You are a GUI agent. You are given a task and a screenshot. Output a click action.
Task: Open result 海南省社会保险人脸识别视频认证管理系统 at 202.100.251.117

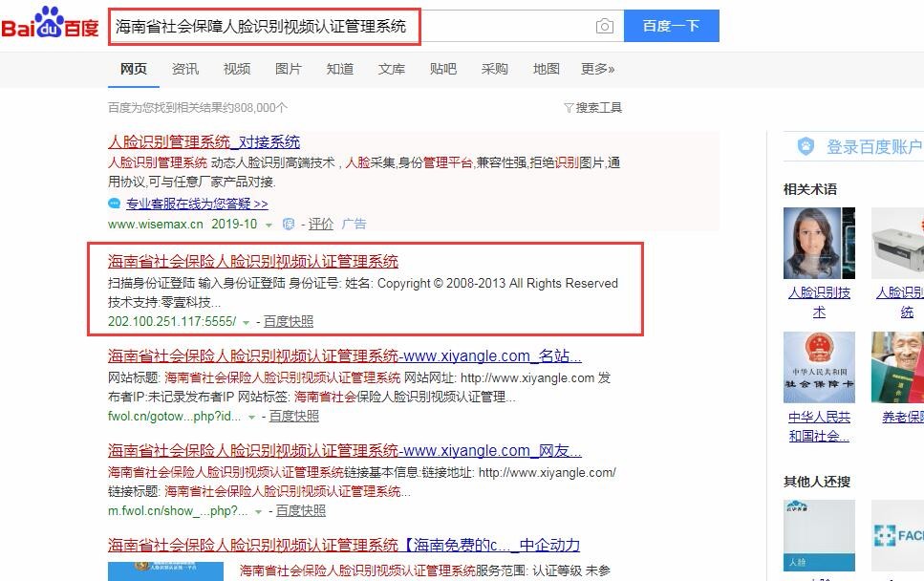coord(253,261)
